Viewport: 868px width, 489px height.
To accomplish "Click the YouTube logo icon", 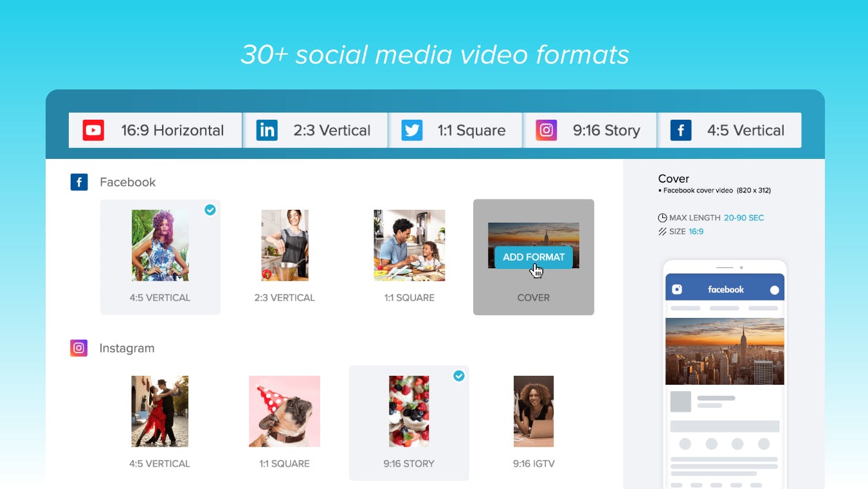I will pos(93,131).
